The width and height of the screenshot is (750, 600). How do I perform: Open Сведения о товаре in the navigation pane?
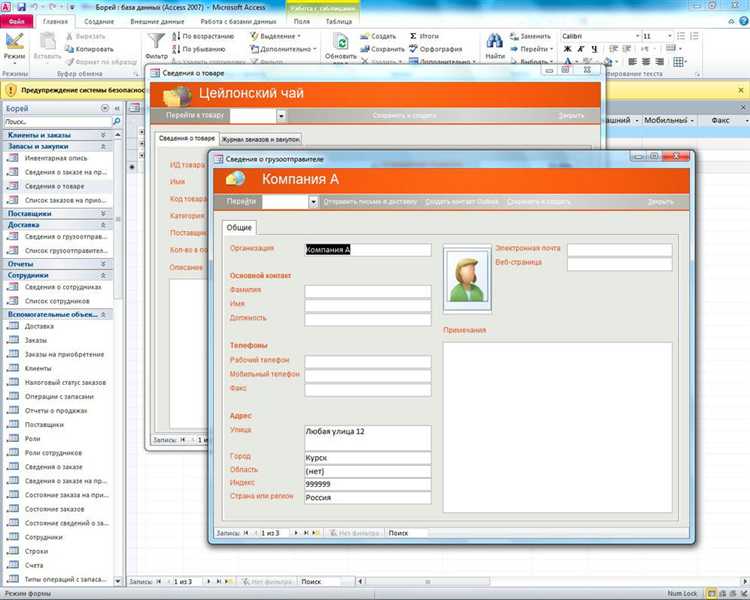coord(55,186)
